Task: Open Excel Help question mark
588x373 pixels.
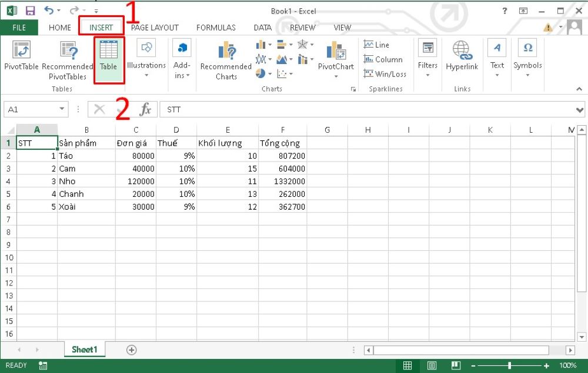Action: click(x=505, y=11)
